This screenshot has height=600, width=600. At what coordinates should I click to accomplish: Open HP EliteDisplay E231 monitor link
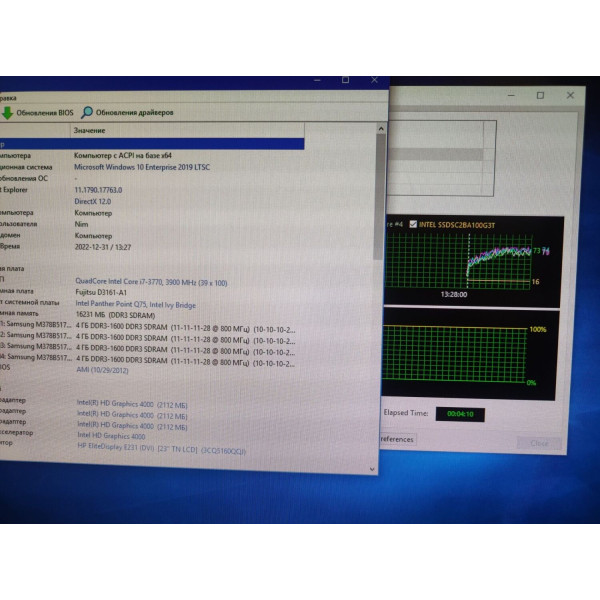click(x=161, y=449)
